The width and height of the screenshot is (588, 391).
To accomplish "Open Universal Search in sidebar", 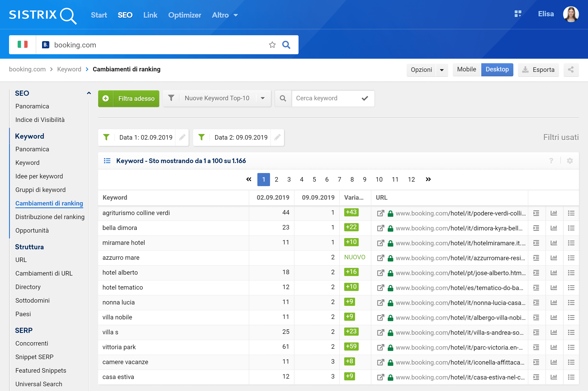I will (39, 384).
